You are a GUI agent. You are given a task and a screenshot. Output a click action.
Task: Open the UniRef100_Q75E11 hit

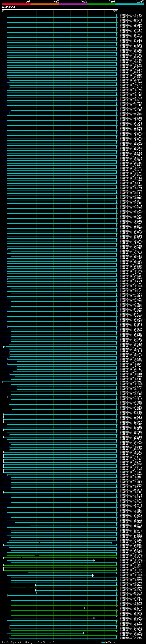[131, 535]
